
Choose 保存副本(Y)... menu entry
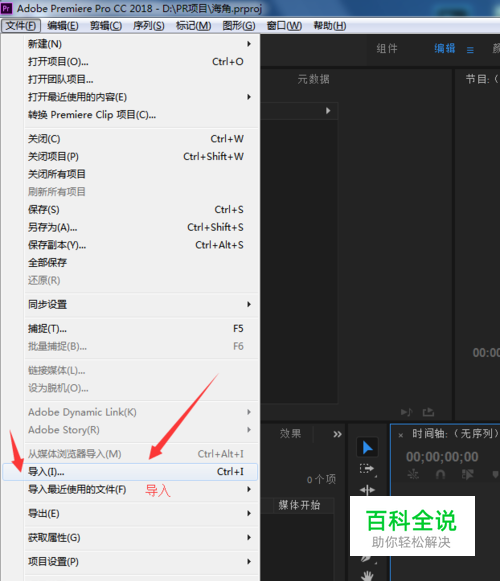click(130, 245)
